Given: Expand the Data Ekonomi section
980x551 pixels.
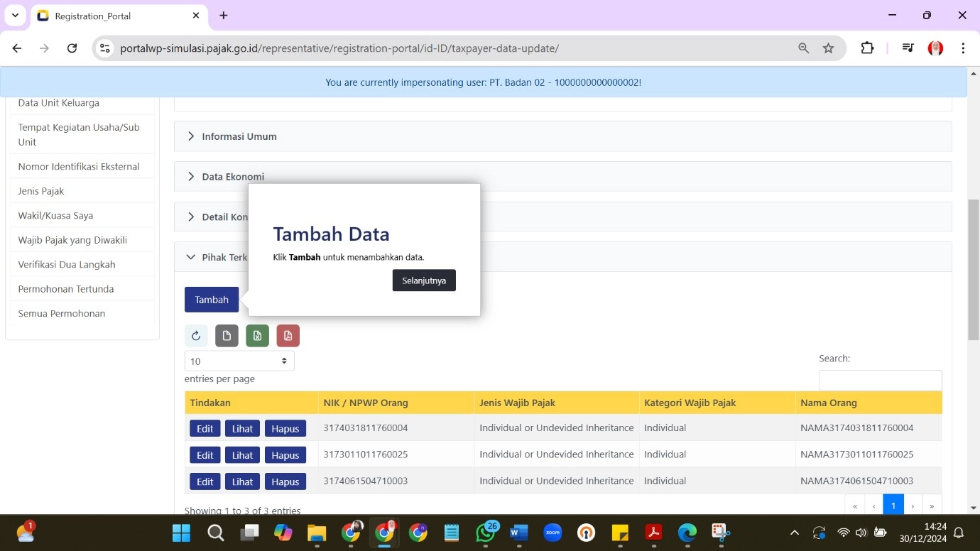Looking at the screenshot, I should (233, 177).
